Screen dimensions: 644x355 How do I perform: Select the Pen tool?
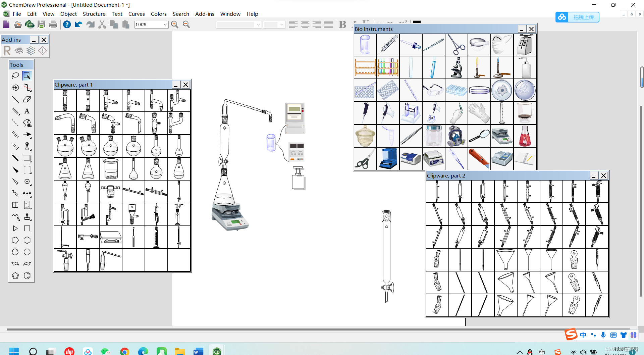[x=27, y=123]
